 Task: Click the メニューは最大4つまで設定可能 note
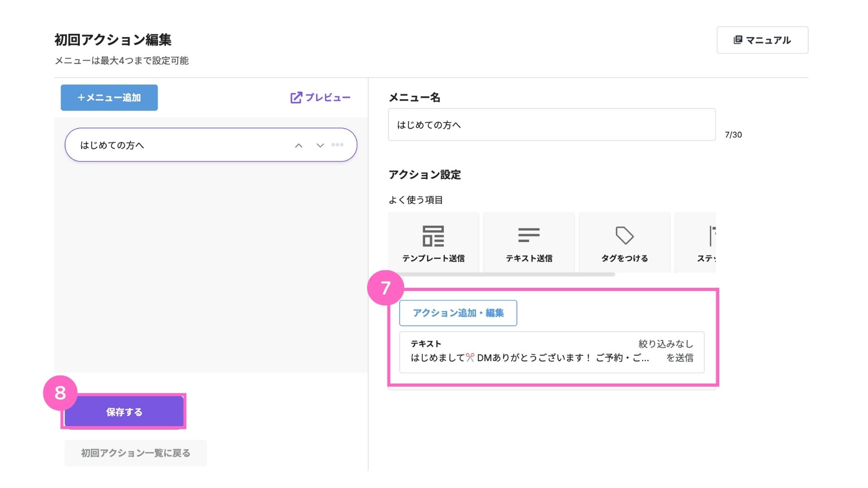pos(122,61)
